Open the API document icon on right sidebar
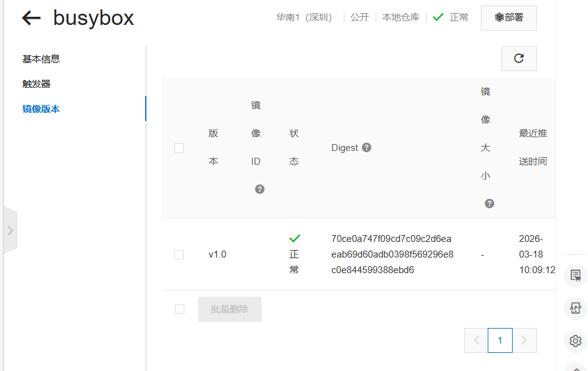 pos(576,308)
